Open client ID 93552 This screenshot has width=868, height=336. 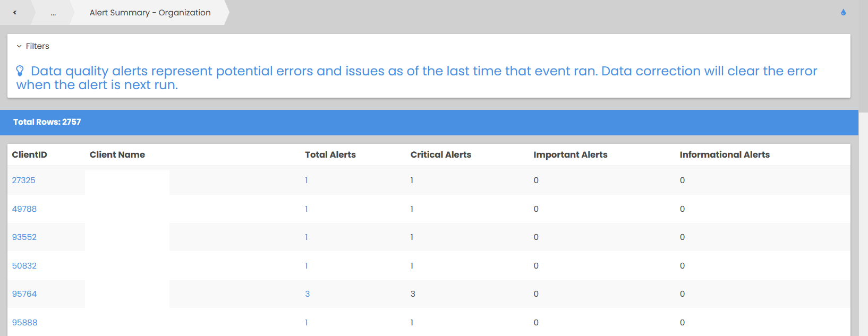[24, 237]
